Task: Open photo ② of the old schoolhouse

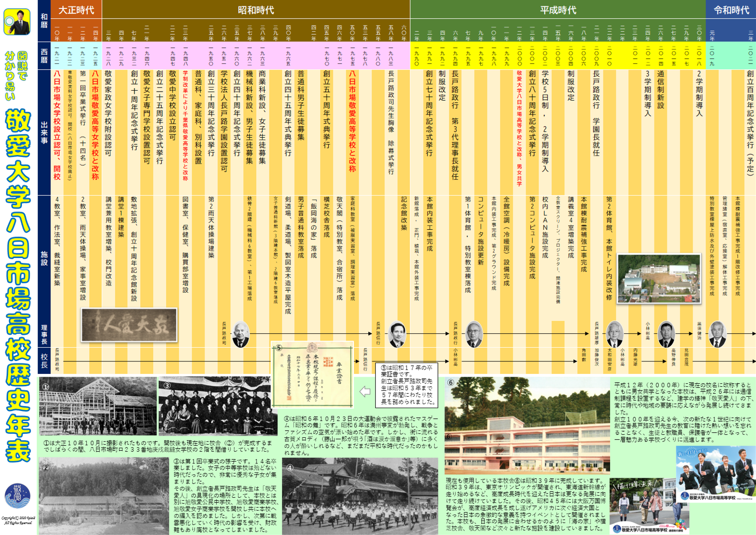Action: [x=104, y=496]
